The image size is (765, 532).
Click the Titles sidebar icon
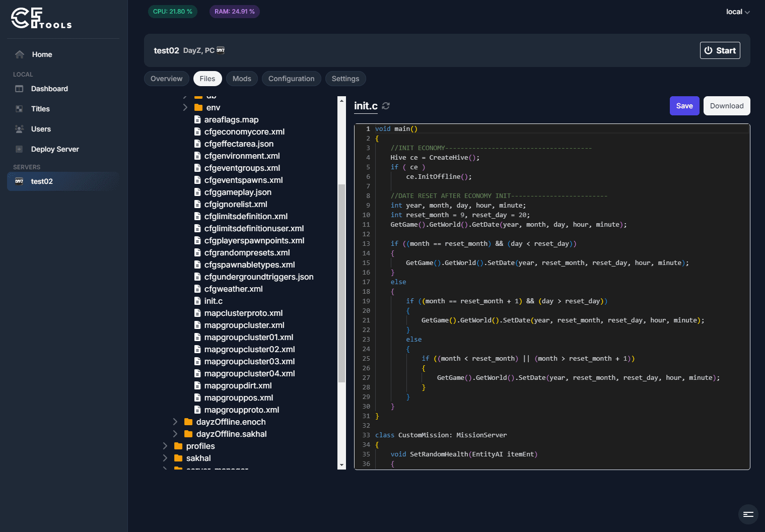[x=19, y=109]
